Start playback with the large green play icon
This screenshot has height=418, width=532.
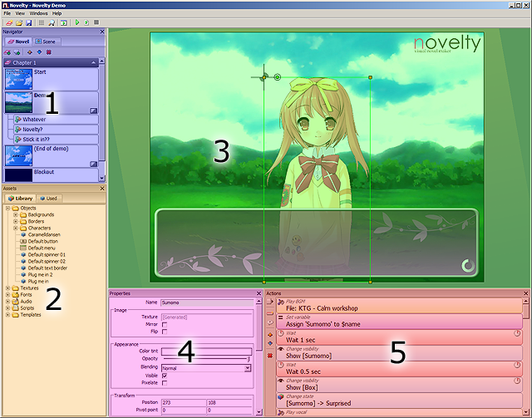(77, 22)
